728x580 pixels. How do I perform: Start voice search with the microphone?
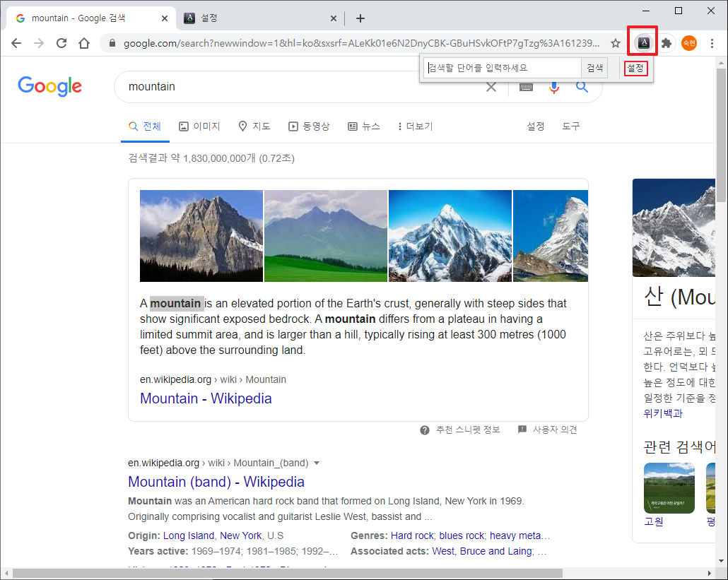pos(554,87)
